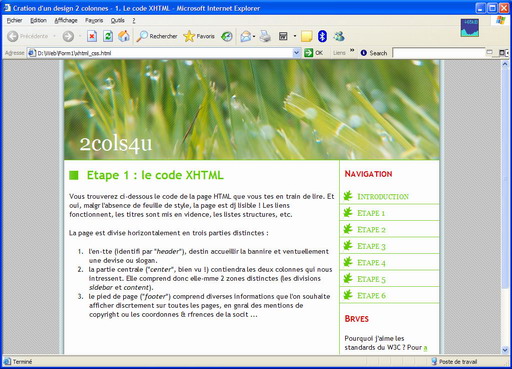Viewport: 512px width, 369px height.
Task: Open the Affichage menu
Action: point(66,20)
